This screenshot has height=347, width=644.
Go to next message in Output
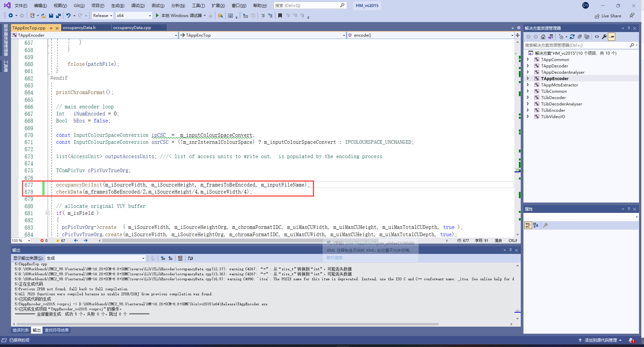[170, 258]
